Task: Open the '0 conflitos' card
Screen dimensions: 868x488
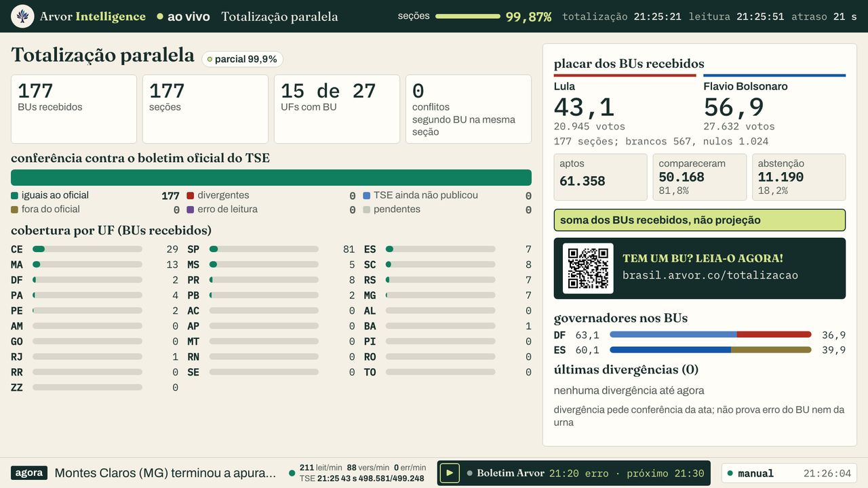Action: (469, 109)
